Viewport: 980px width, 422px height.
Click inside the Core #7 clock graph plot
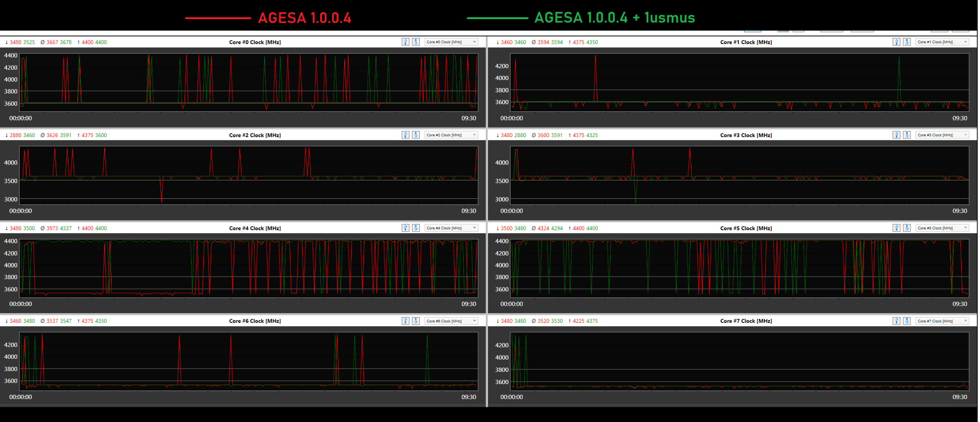click(740, 361)
